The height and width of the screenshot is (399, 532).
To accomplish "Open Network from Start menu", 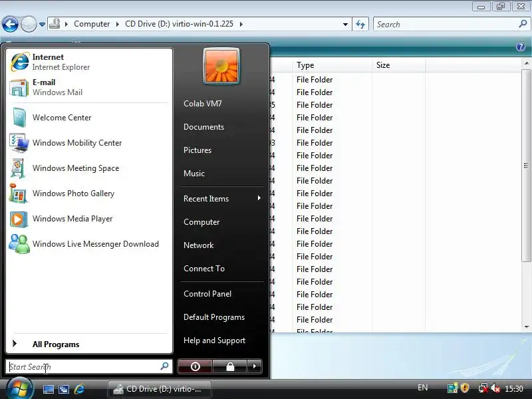I will [198, 245].
